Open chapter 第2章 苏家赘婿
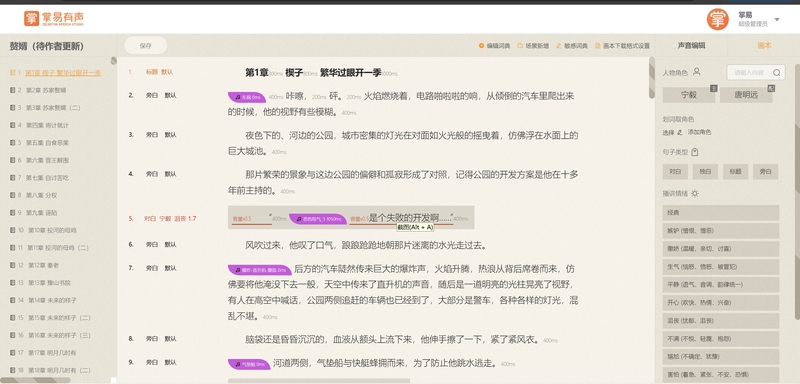The image size is (800, 384). (46, 90)
